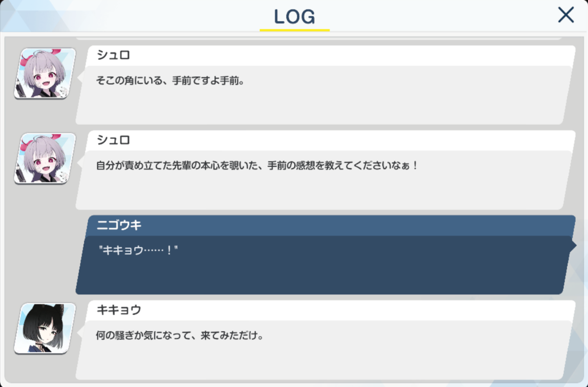588x387 pixels.
Task: Select the LOG title heading
Action: (x=295, y=17)
